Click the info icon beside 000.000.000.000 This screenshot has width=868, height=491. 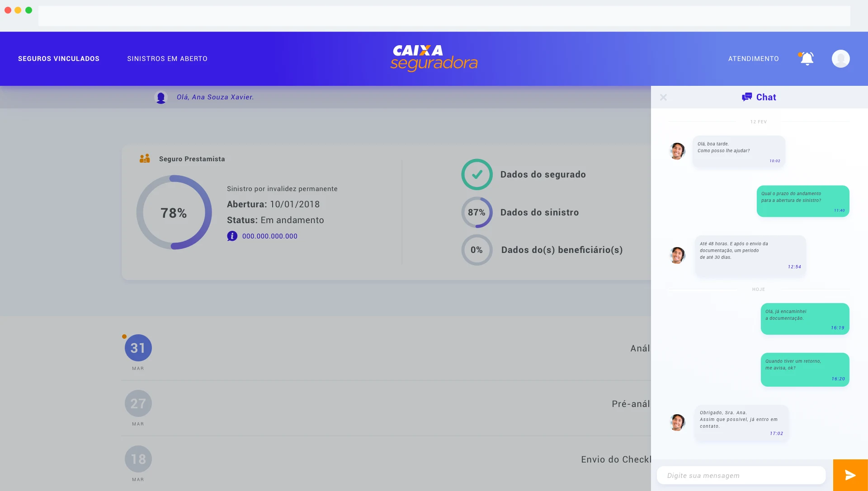[x=232, y=236]
